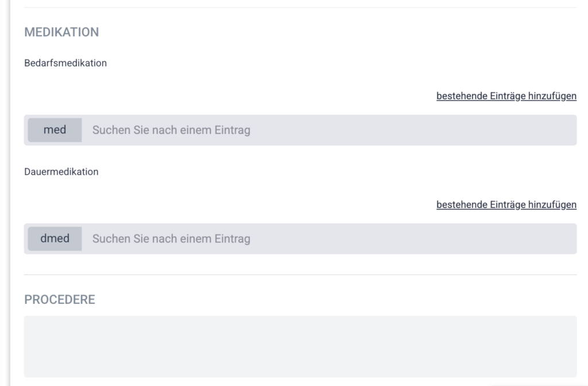Image resolution: width=588 pixels, height=386 pixels.
Task: Focus the Dauermedikation search field
Action: pyautogui.click(x=327, y=238)
